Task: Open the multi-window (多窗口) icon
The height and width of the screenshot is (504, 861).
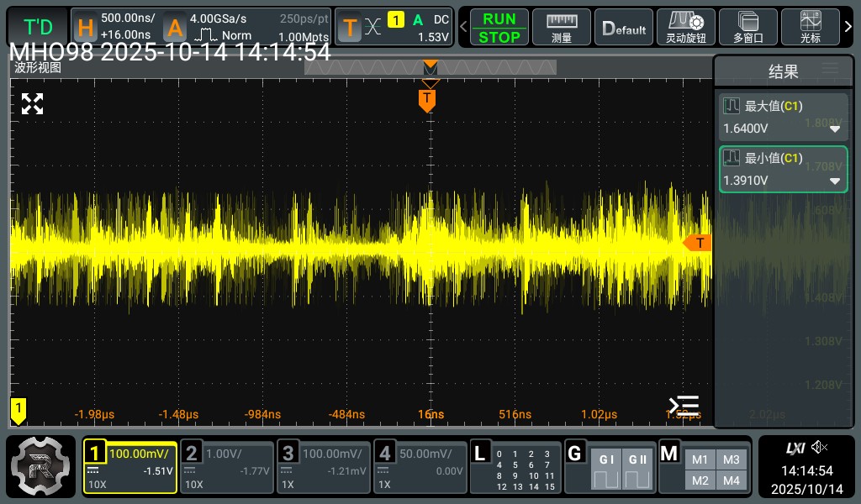Action: coord(747,28)
